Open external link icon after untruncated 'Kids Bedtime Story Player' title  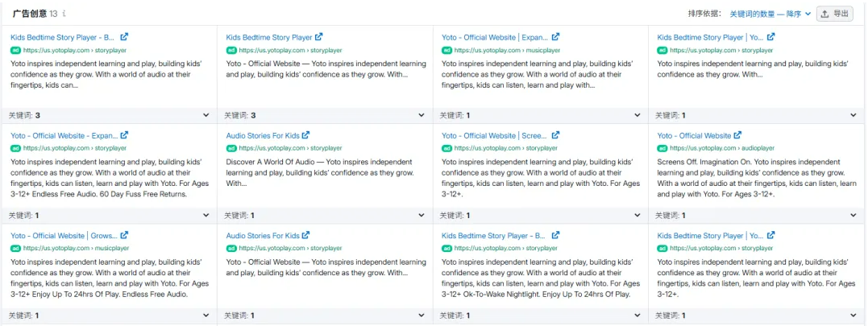click(318, 37)
